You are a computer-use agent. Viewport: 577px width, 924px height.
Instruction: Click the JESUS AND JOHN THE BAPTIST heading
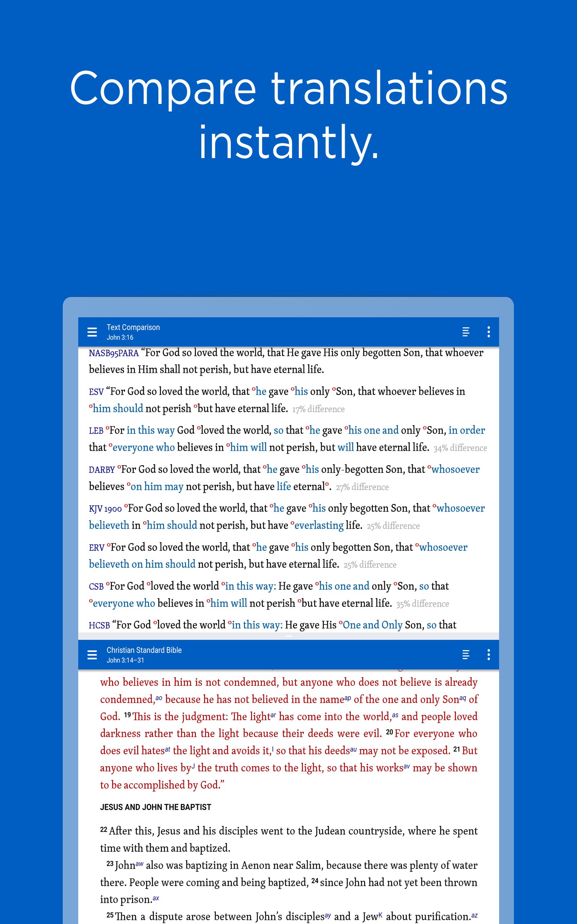point(155,807)
